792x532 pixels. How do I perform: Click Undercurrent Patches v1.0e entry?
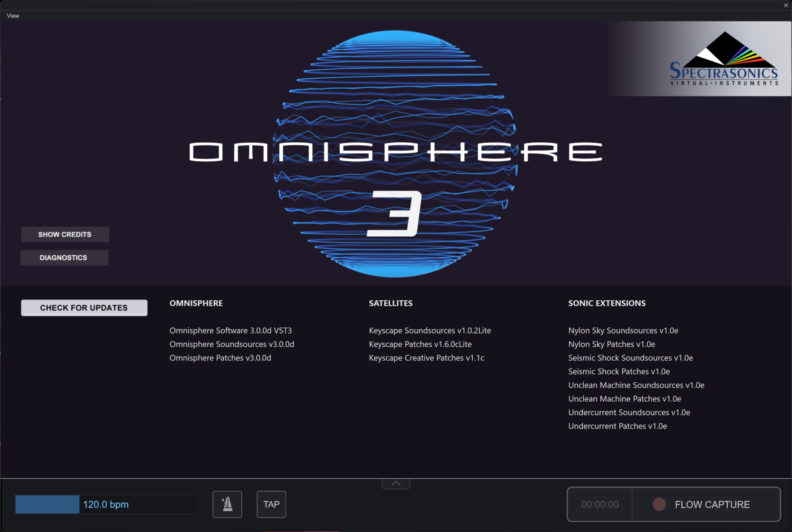coord(617,426)
